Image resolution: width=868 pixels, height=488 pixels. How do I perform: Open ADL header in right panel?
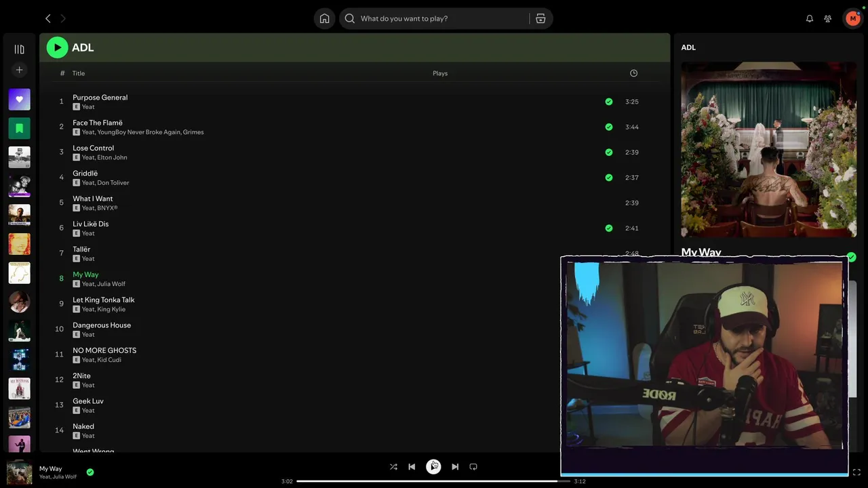tap(688, 47)
